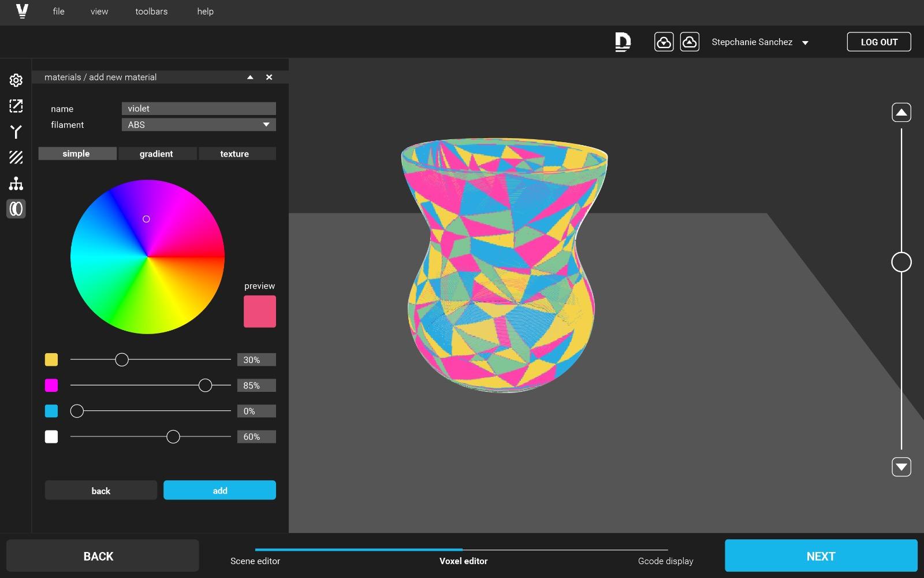Click the large NEXT button
The height and width of the screenshot is (578, 924).
point(821,556)
